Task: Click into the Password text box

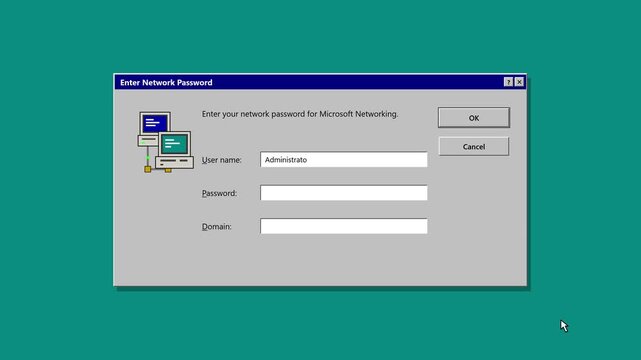Action: 343,193
